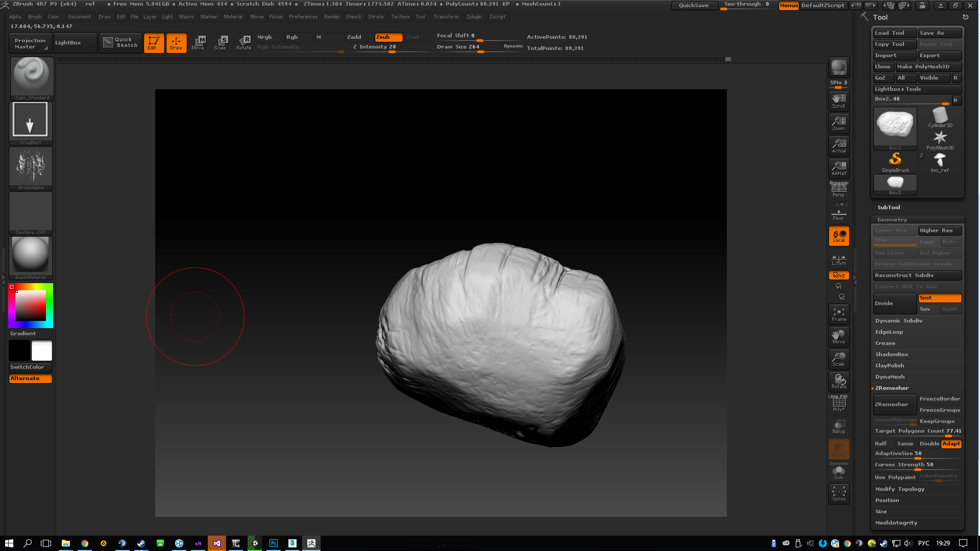Expand the DynaMesh section

coord(890,377)
